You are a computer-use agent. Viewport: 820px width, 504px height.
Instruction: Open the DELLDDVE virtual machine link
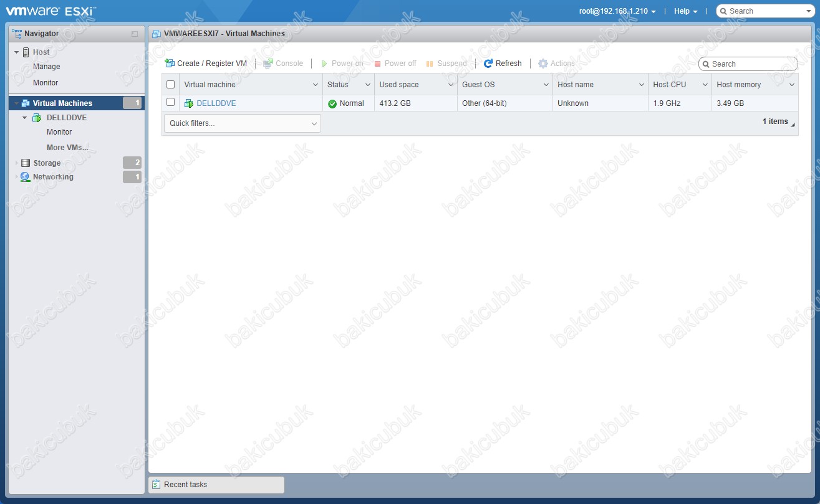click(216, 103)
